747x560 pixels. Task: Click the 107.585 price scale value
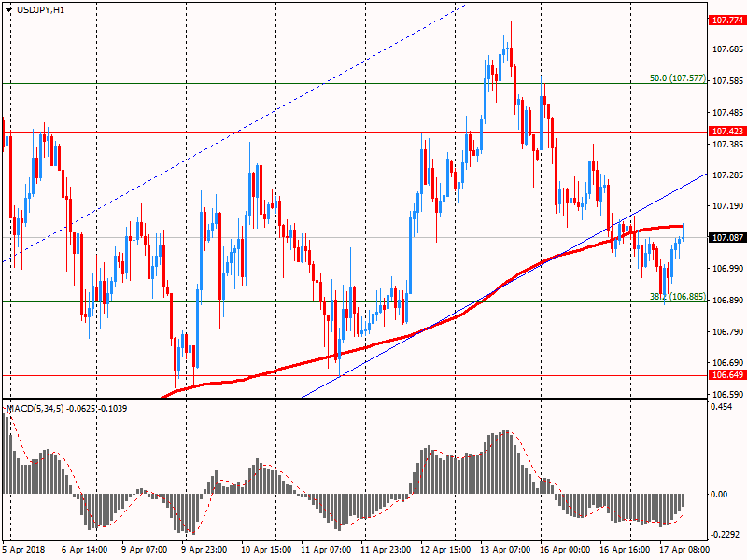pyautogui.click(x=728, y=81)
